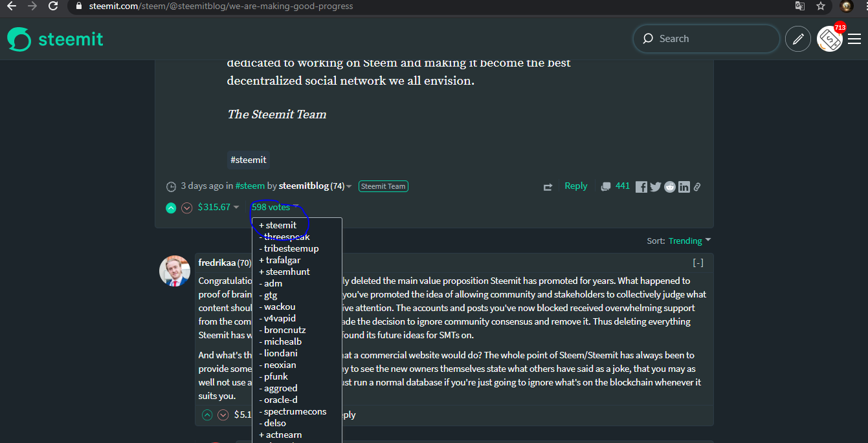Open the #steem category link

point(250,186)
